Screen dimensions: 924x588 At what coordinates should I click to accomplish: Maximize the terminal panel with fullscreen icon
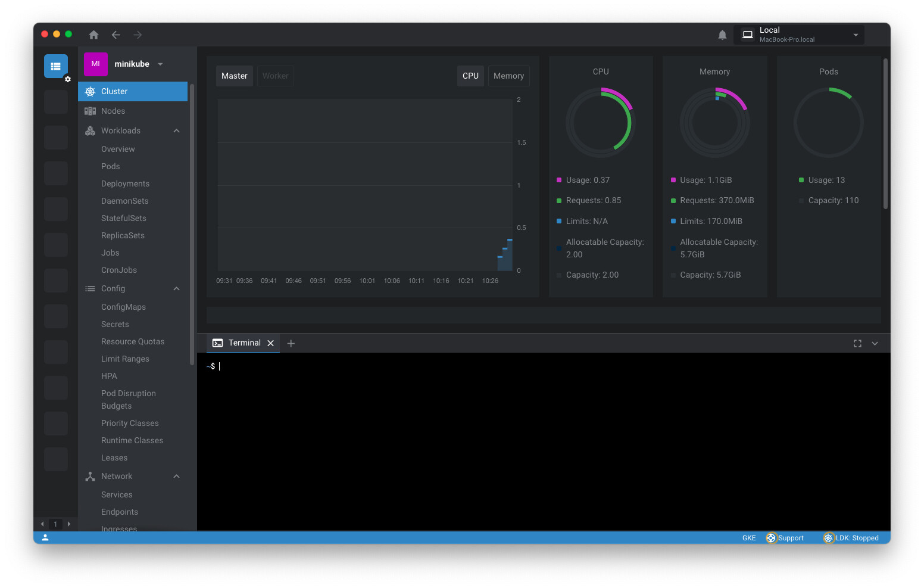point(857,343)
